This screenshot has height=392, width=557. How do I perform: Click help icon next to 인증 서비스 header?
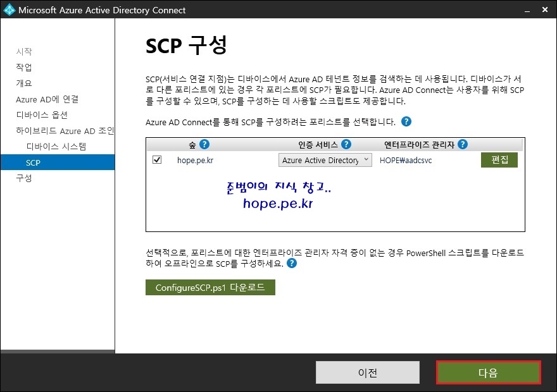coord(346,144)
